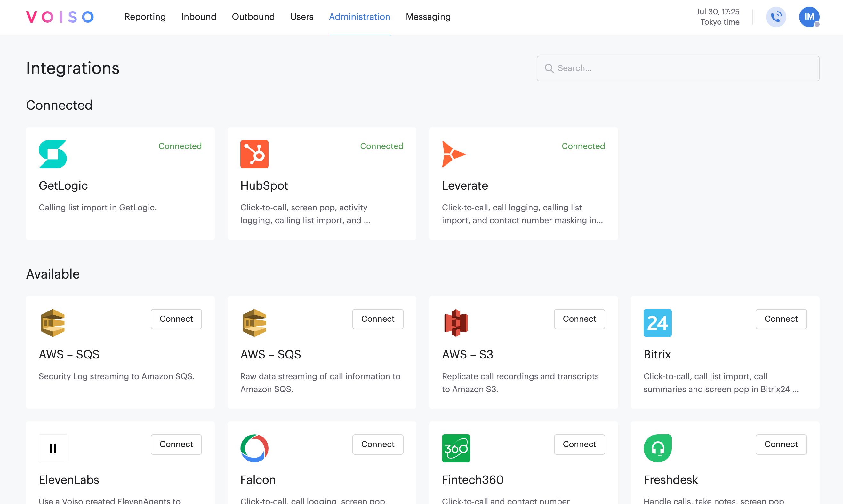Image resolution: width=843 pixels, height=504 pixels.
Task: Click the AWS SQS icon for Security Log streaming
Action: pyautogui.click(x=53, y=323)
